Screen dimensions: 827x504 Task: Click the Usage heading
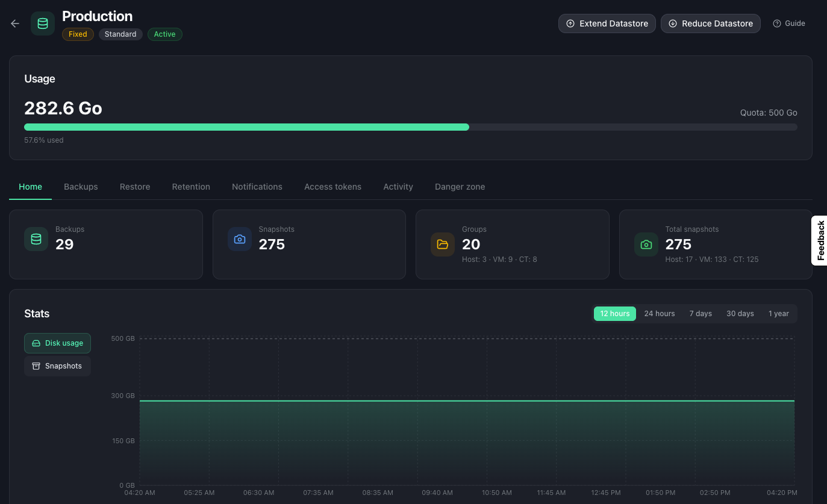pos(40,79)
